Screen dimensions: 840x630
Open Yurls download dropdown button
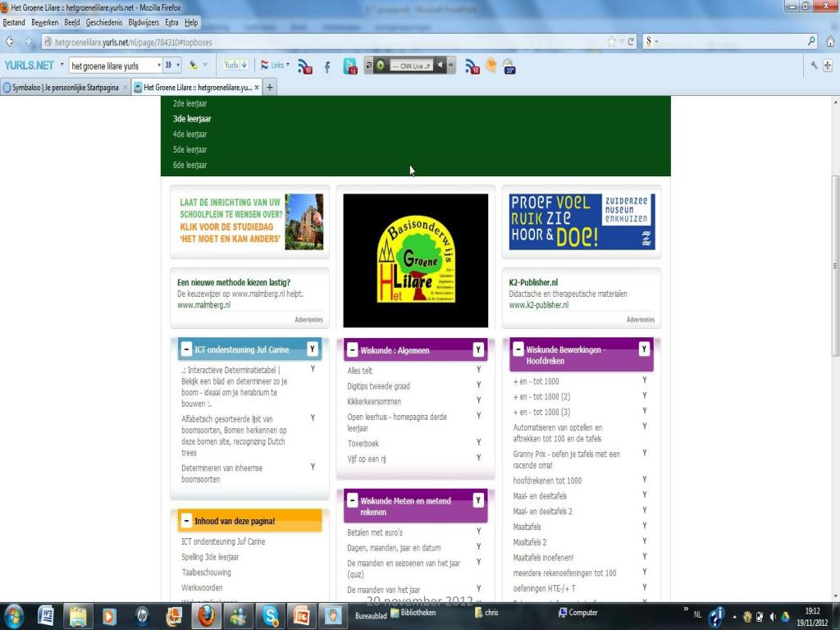[x=235, y=65]
